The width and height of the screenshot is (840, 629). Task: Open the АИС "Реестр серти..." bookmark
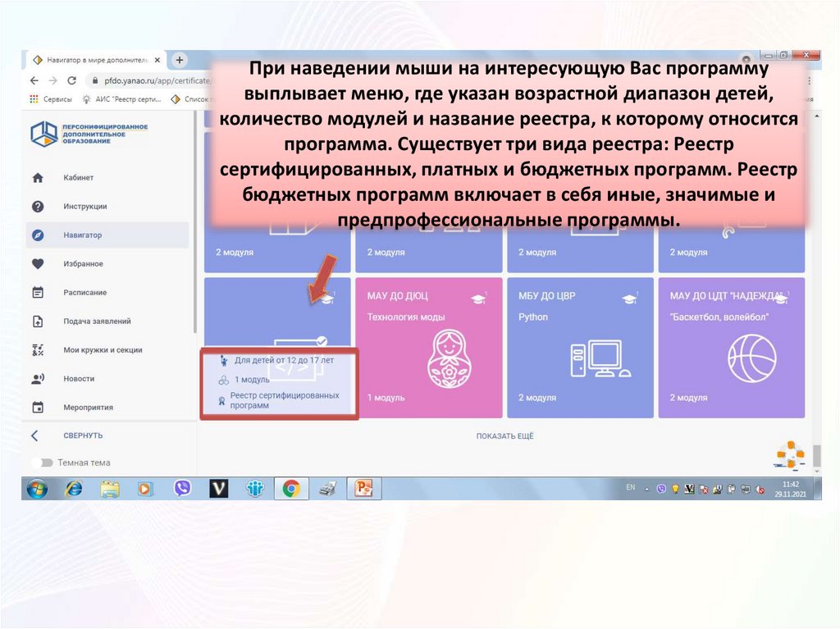[x=121, y=99]
